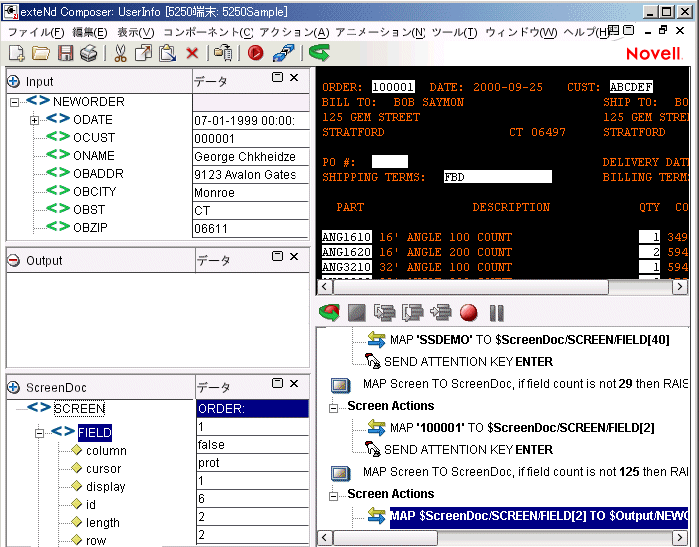Select MAP '100001' TO FIELD[2] action

coord(522,428)
